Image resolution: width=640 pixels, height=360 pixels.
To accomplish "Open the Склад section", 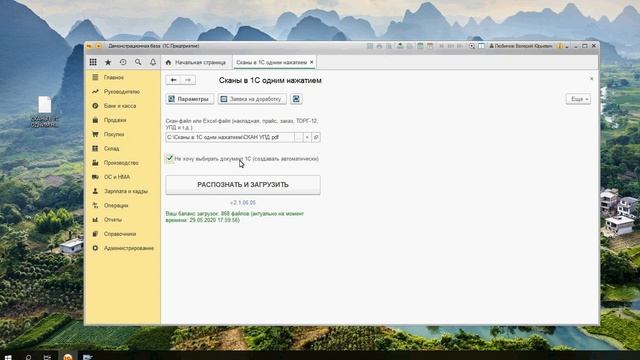I will [111, 149].
